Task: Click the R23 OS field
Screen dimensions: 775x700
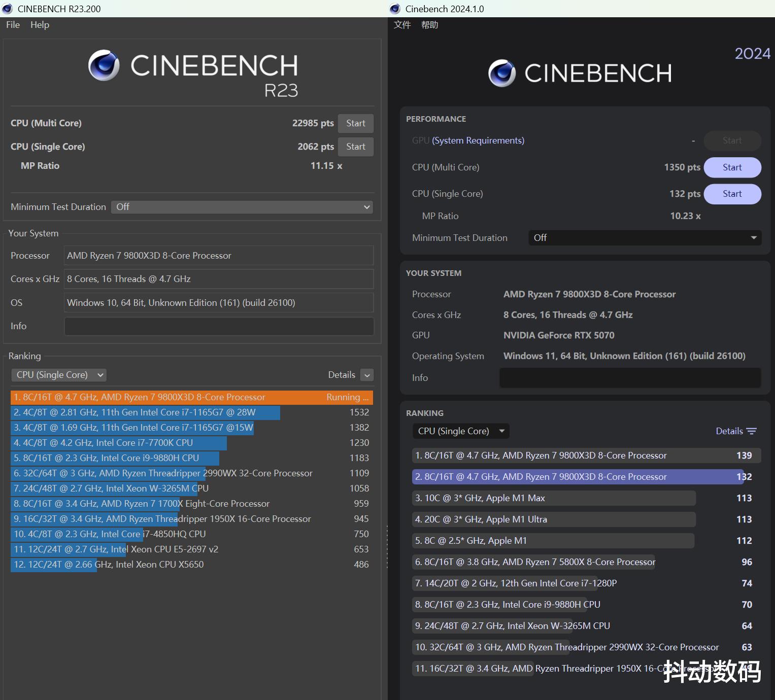Action: (219, 303)
